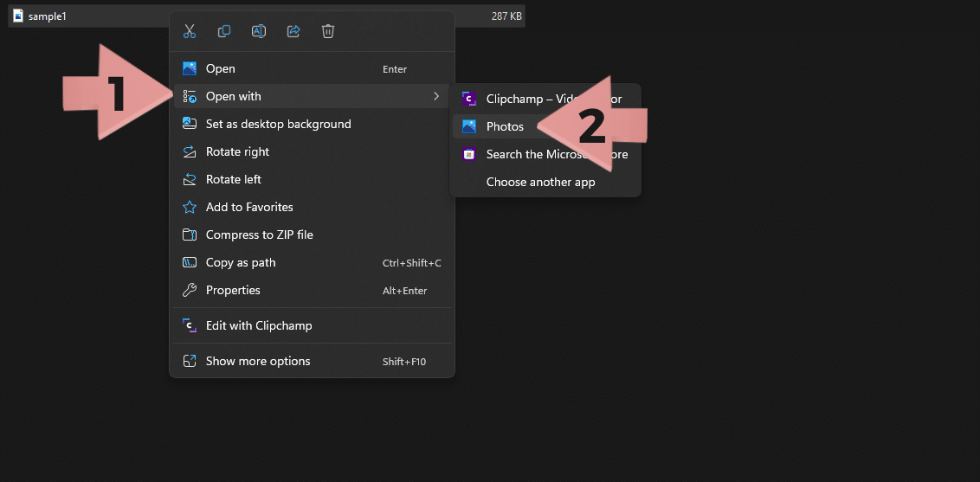Click the Shift+F10 shortcut text
This screenshot has width=980, height=482.
[404, 362]
